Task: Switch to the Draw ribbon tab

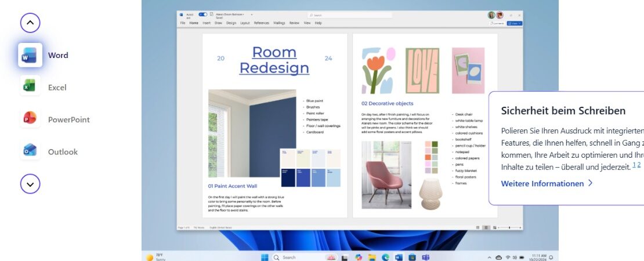Action: coord(218,23)
